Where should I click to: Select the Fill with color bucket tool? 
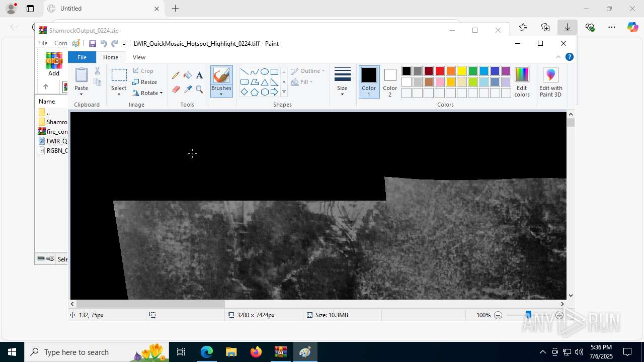tap(188, 75)
